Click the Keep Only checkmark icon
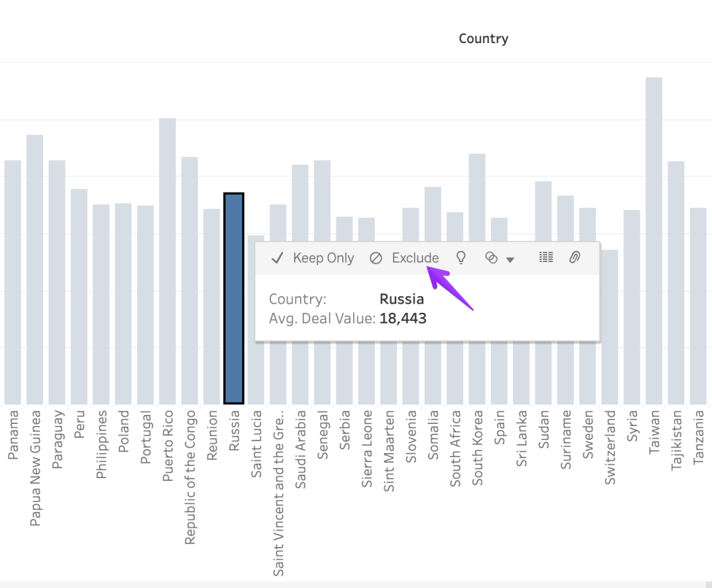The image size is (712, 588). (x=277, y=258)
